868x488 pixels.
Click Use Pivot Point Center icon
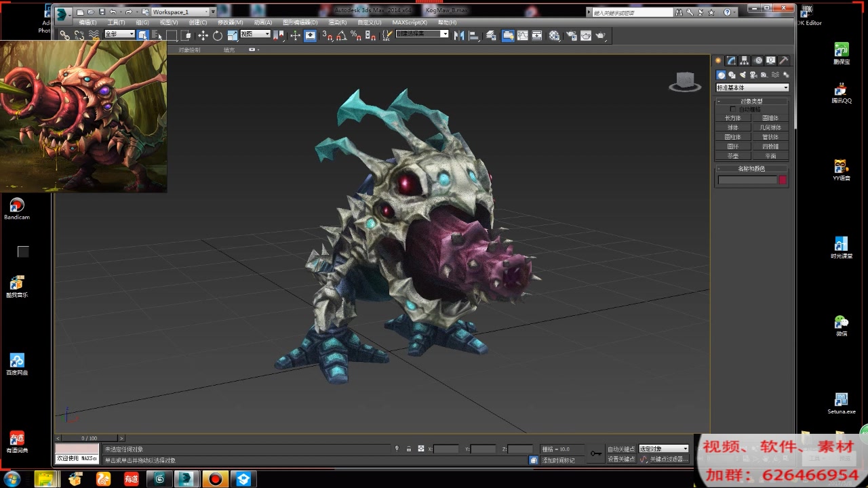[x=280, y=35]
